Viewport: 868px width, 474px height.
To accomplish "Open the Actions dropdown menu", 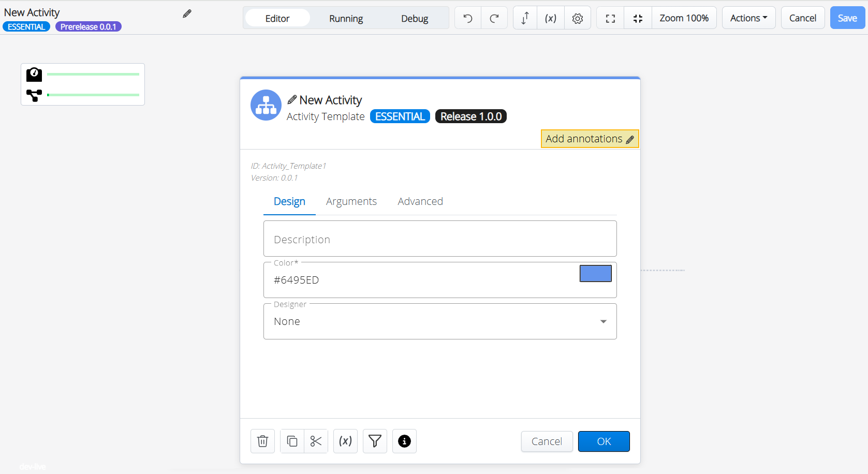I will coord(748,18).
